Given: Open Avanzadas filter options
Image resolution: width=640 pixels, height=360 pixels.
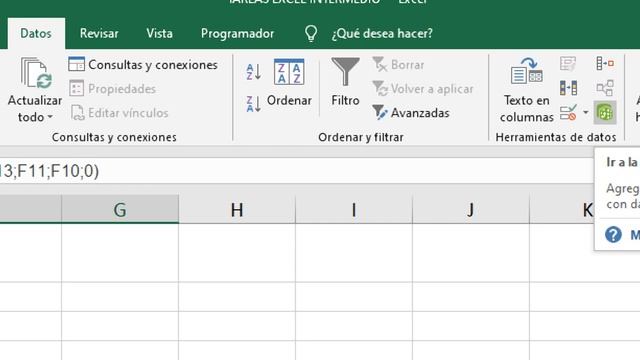Looking at the screenshot, I should coord(411,113).
